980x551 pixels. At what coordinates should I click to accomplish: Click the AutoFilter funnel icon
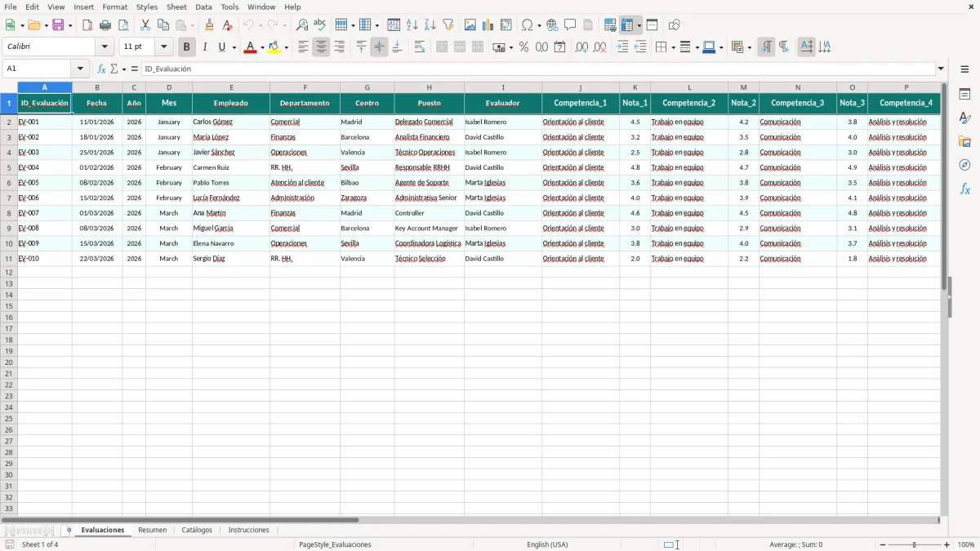pos(448,25)
